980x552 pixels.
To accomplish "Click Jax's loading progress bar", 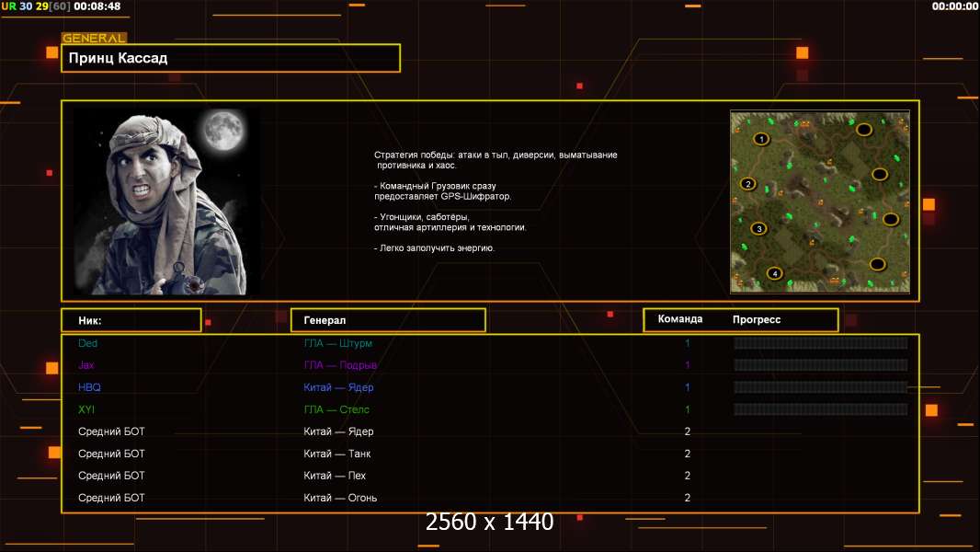I will (x=820, y=365).
